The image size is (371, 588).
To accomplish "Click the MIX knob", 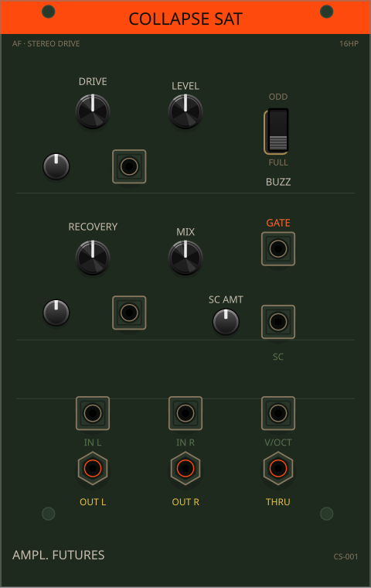I will [185, 258].
